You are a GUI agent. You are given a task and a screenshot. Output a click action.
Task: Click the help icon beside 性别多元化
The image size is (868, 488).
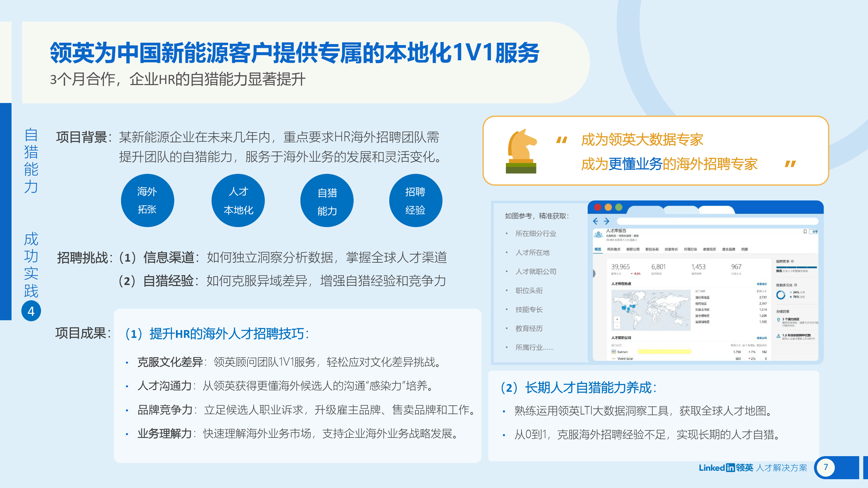[x=796, y=285]
